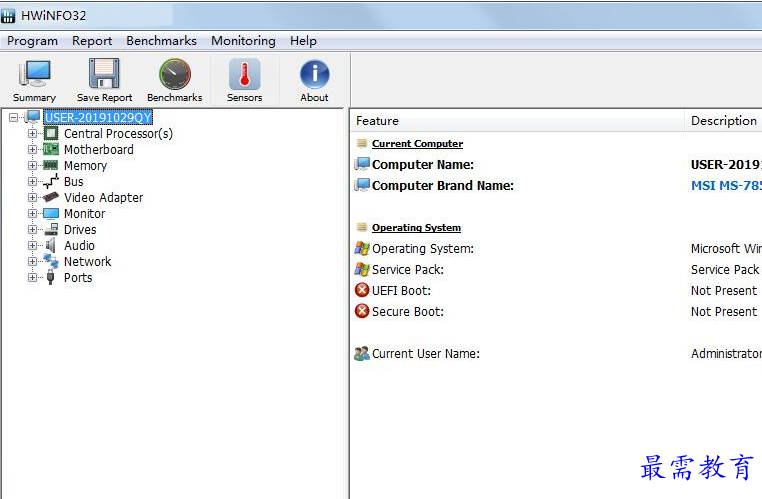
Task: Expand the Central Processor(s) node
Action: click(x=32, y=133)
